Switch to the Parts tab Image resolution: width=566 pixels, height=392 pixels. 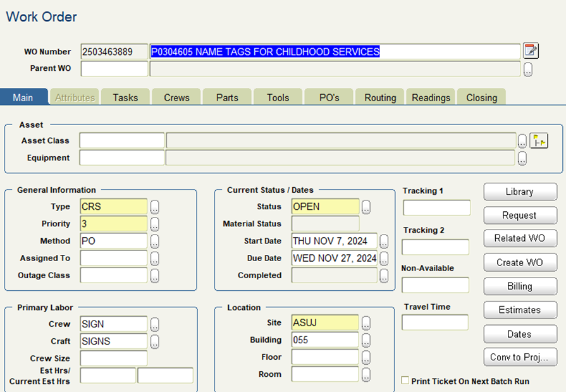(227, 97)
